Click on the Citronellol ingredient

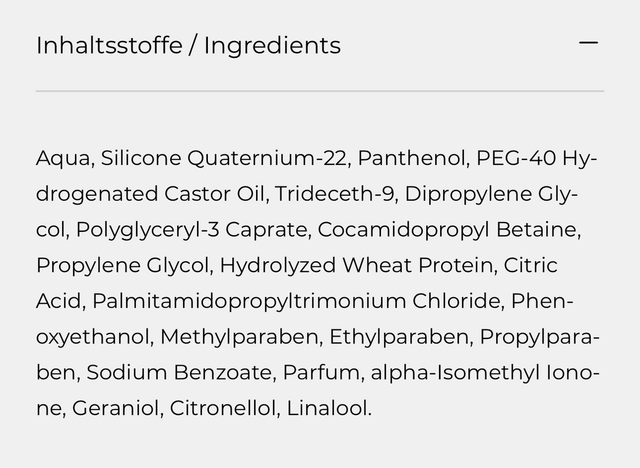(228, 408)
